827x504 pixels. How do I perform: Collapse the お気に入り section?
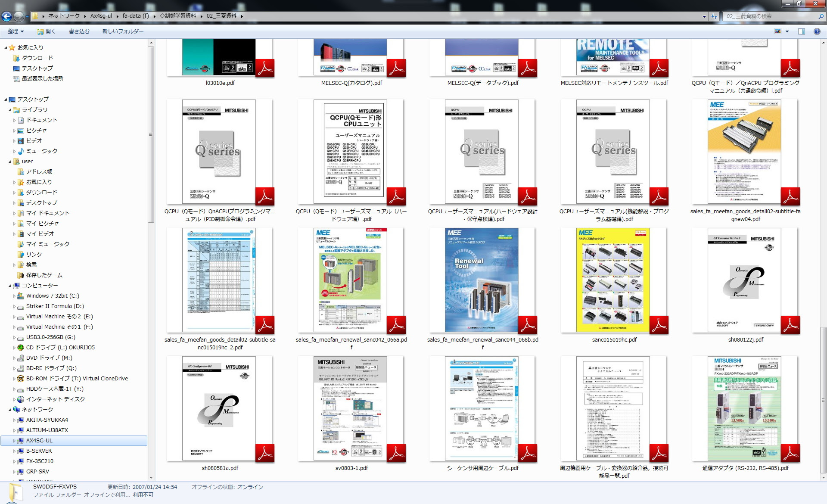6,48
